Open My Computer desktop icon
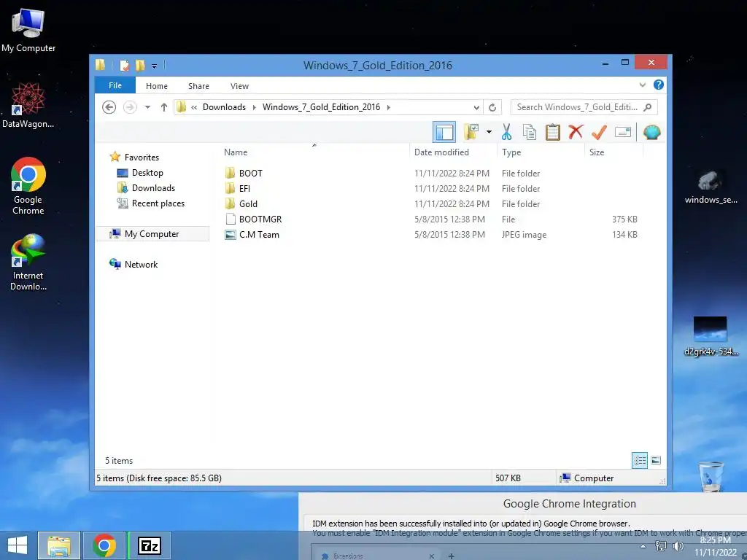This screenshot has height=560, width=747. [x=28, y=29]
